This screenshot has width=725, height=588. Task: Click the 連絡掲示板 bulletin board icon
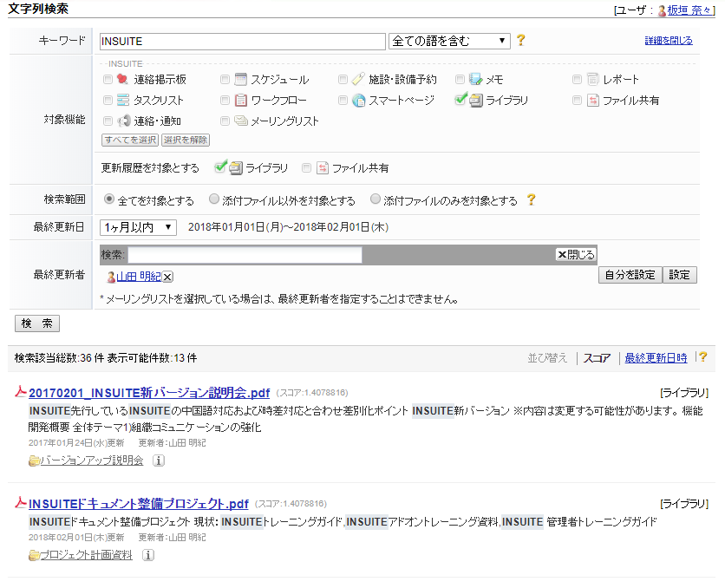(x=122, y=80)
